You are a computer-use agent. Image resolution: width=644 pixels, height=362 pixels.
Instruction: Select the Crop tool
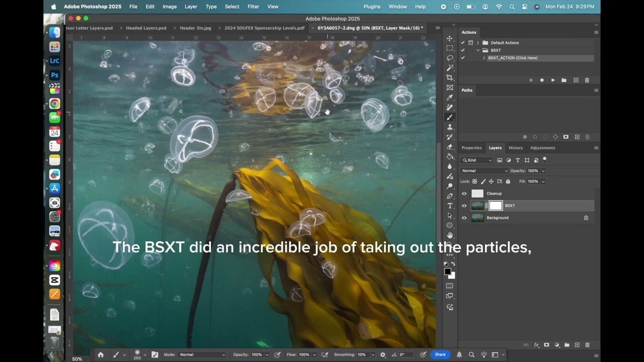tap(450, 77)
